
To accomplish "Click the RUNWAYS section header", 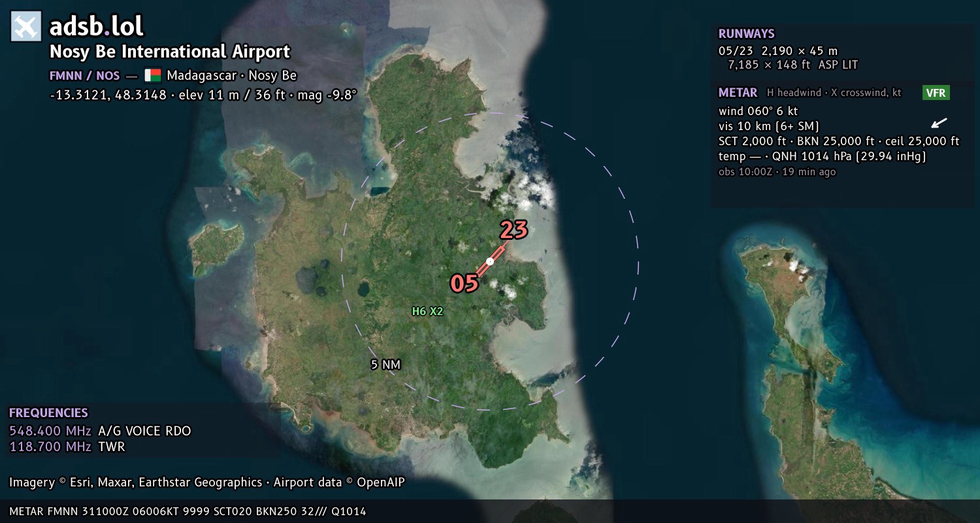I will (746, 34).
